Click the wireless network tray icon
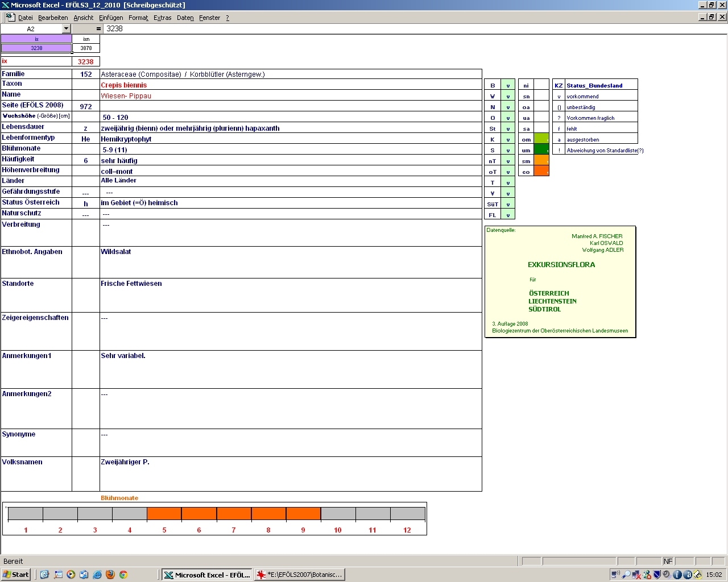This screenshot has width=728, height=582. (x=615, y=575)
